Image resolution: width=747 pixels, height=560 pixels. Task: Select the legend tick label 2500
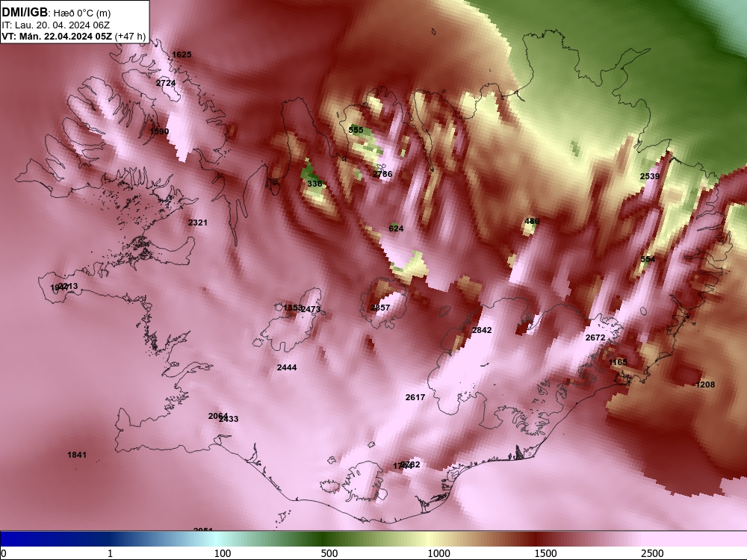tap(652, 553)
